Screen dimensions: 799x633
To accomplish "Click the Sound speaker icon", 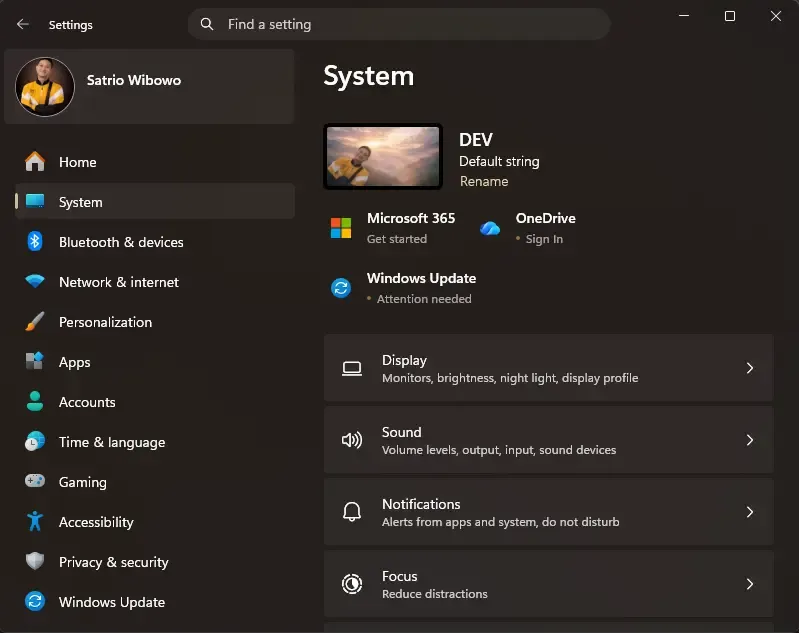I will click(x=352, y=440).
